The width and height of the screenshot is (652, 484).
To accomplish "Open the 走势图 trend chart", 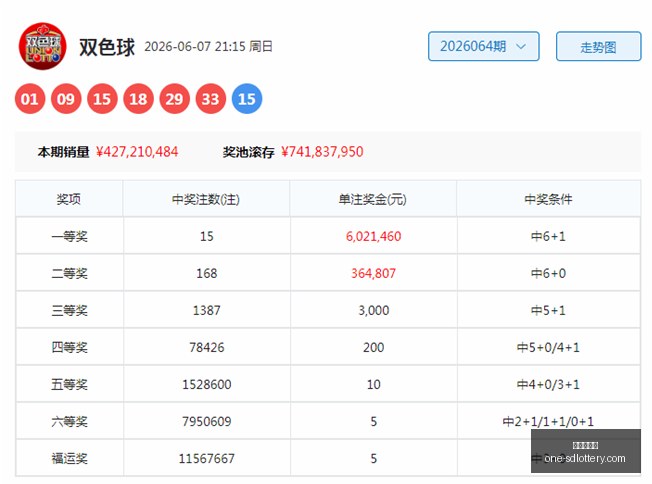I will 598,46.
